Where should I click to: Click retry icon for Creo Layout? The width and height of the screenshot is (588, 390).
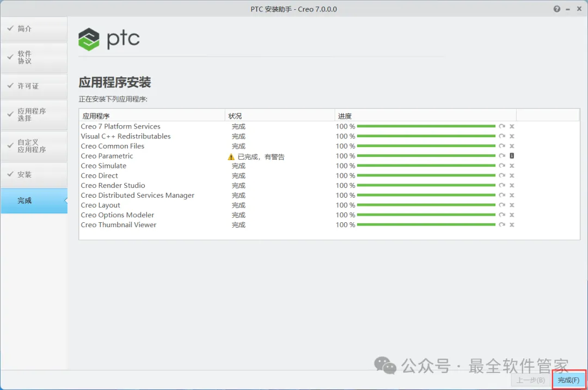pyautogui.click(x=502, y=205)
